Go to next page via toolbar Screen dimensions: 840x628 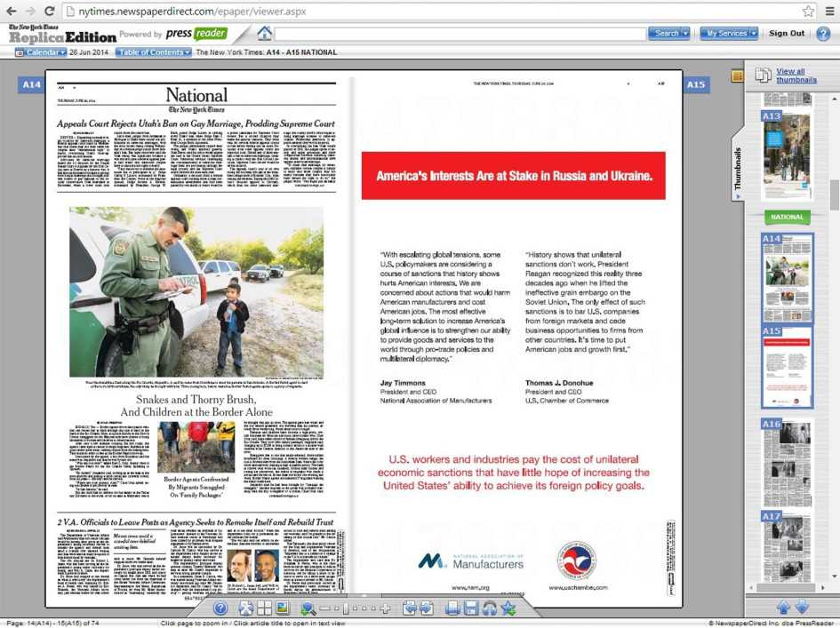click(x=427, y=608)
